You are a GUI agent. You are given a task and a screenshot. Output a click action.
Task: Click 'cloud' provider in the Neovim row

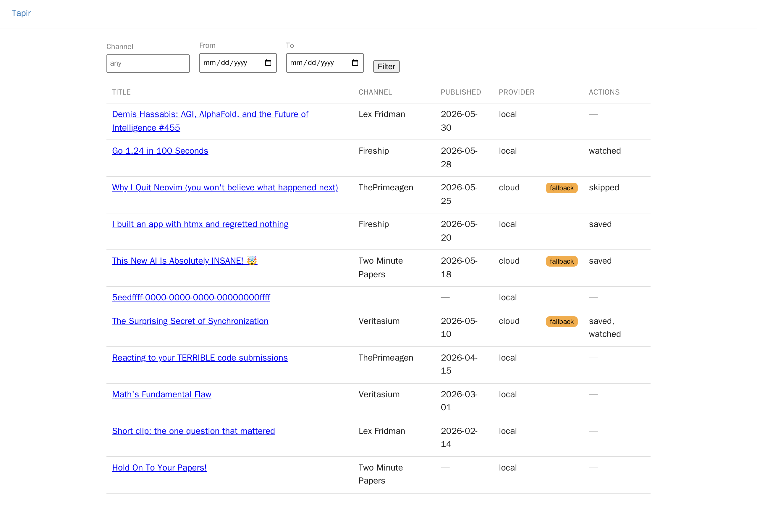coord(509,187)
